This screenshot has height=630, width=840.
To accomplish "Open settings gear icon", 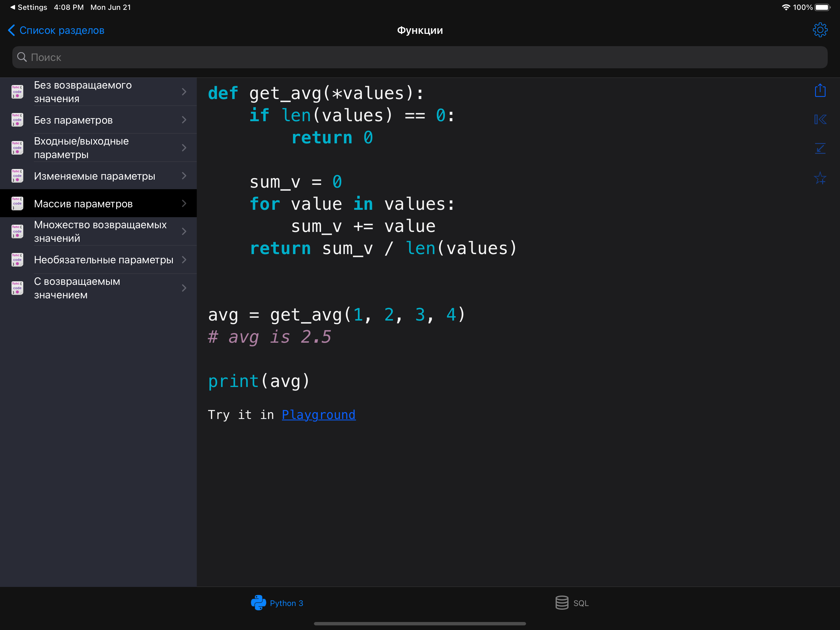I will click(820, 30).
